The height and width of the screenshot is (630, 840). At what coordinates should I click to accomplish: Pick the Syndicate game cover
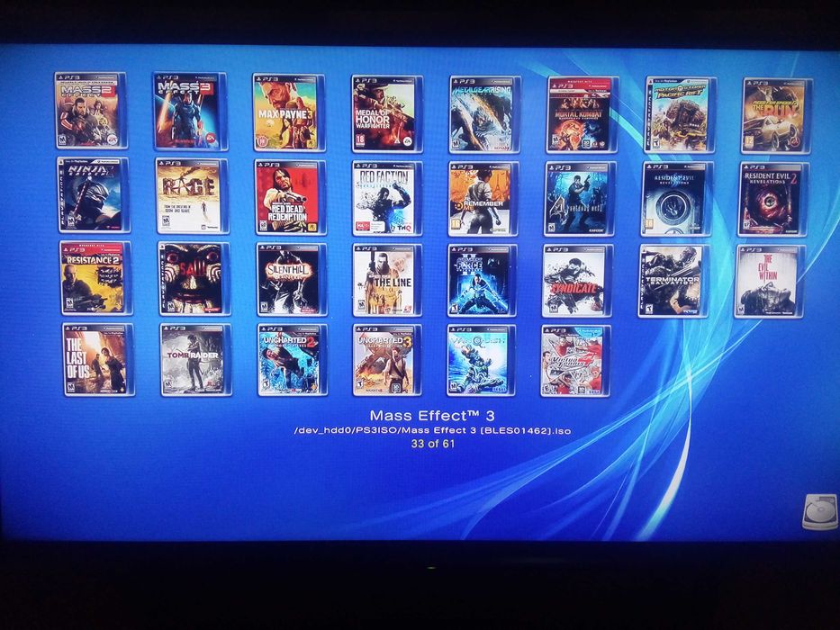[x=576, y=281]
